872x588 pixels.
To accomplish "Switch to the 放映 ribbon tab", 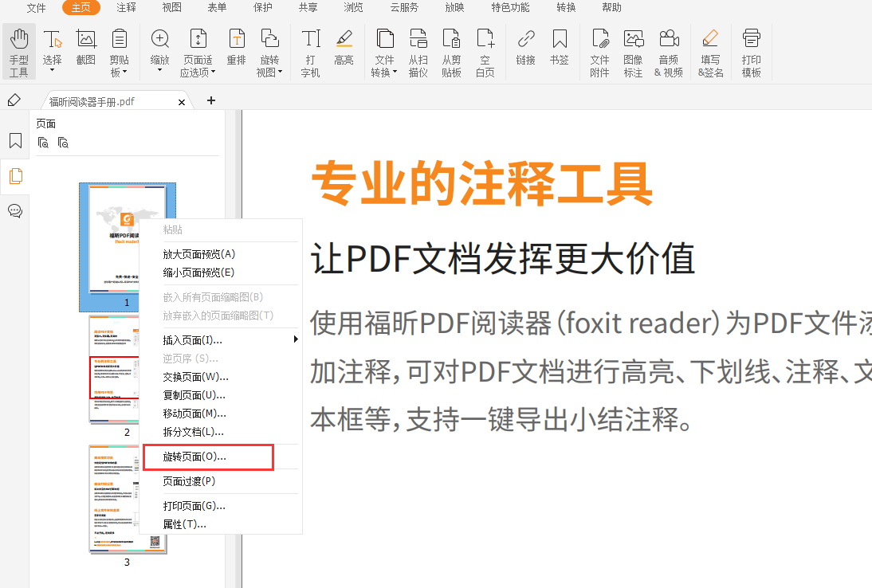I will coord(454,8).
